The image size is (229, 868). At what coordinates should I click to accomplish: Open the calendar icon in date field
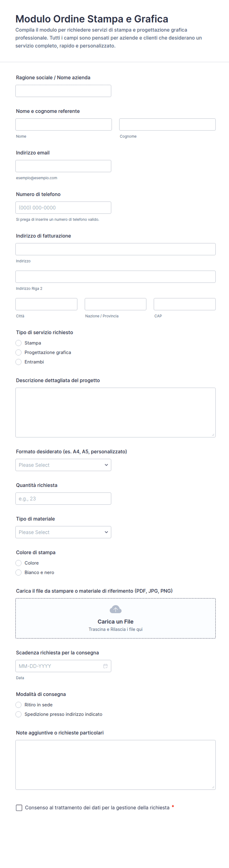[x=105, y=666]
